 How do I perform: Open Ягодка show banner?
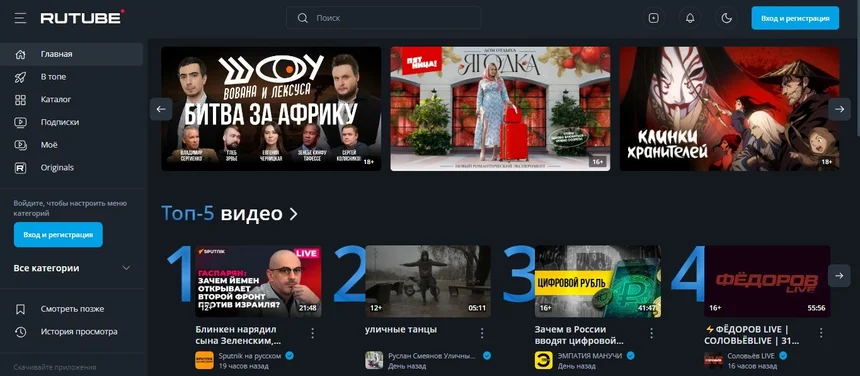click(500, 109)
